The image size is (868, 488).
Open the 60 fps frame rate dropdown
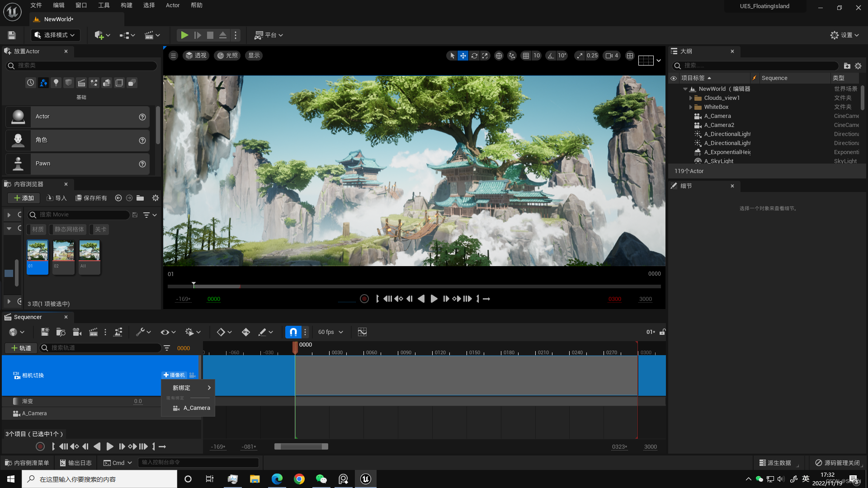[330, 332]
